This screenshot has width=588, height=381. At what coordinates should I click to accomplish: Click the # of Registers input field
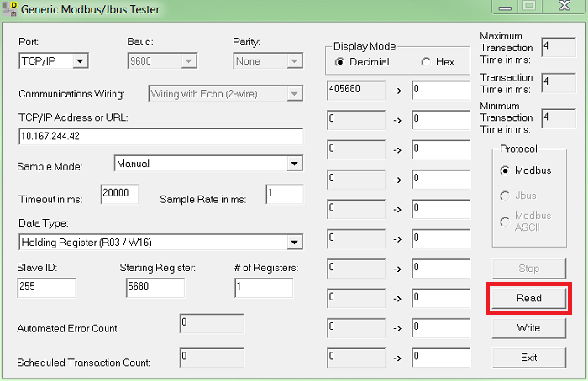(x=264, y=288)
